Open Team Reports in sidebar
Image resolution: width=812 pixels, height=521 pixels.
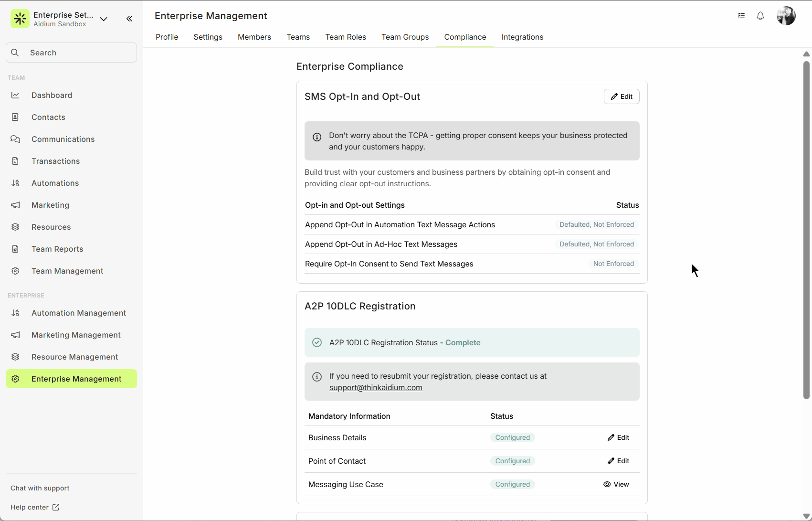click(57, 249)
